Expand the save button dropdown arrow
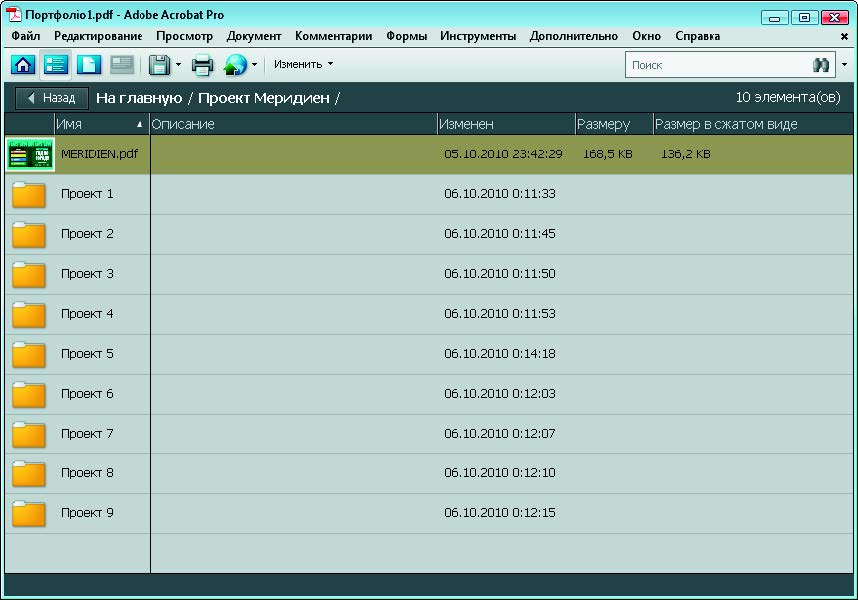858x600 pixels. click(x=178, y=65)
